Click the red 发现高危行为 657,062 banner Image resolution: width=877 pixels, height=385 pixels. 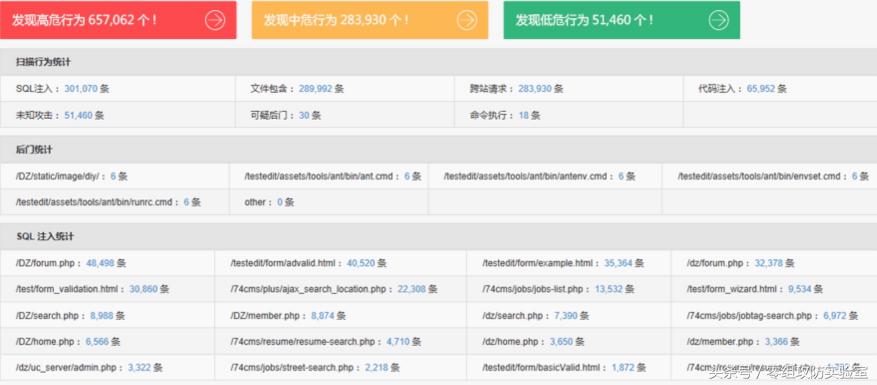[118, 20]
